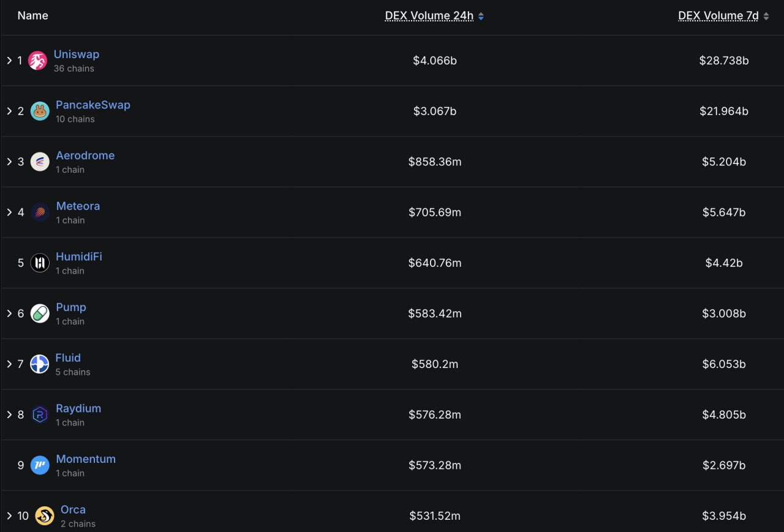
Task: Click the Orca logo icon
Action: point(45,516)
